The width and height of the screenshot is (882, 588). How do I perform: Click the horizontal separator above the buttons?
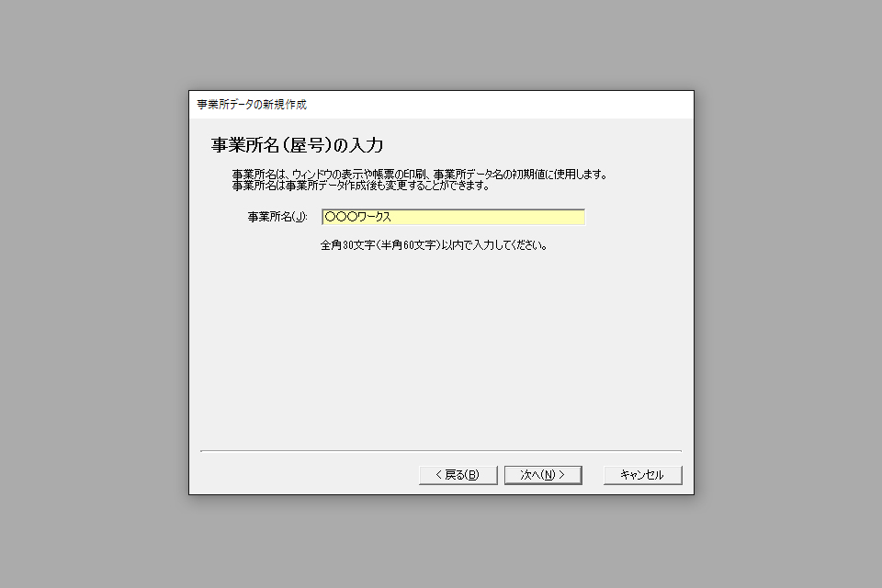point(441,451)
